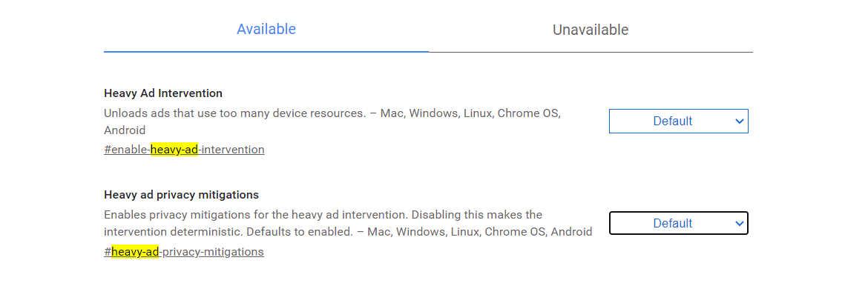Image resolution: width=868 pixels, height=306 pixels.
Task: Open Heavy Ad Intervention dropdown
Action: [678, 121]
